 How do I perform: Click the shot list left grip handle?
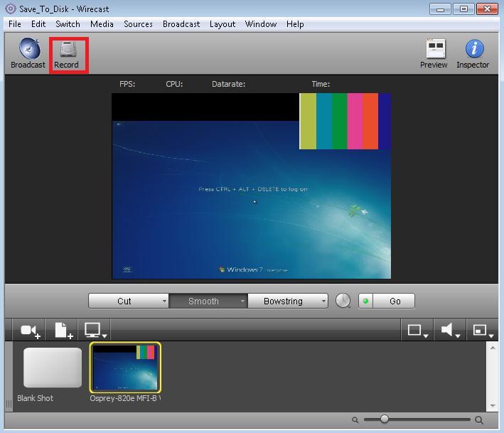pyautogui.click(x=9, y=404)
